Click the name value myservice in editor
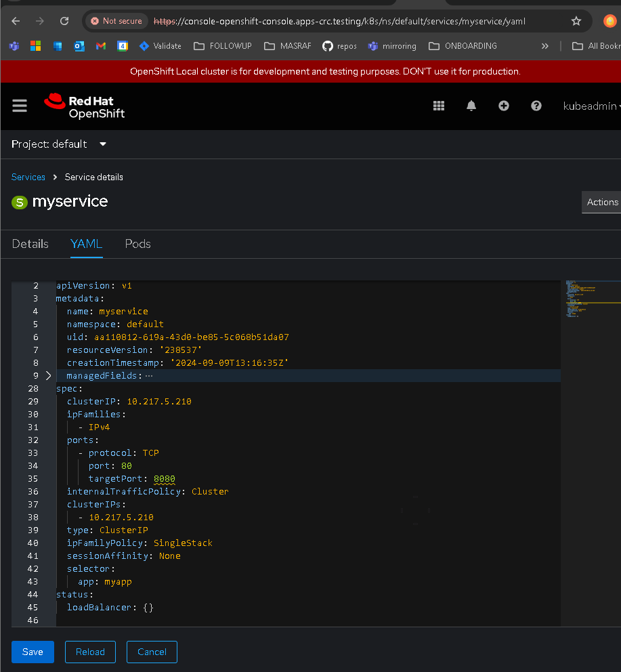Image resolution: width=621 pixels, height=672 pixels. 123,312
